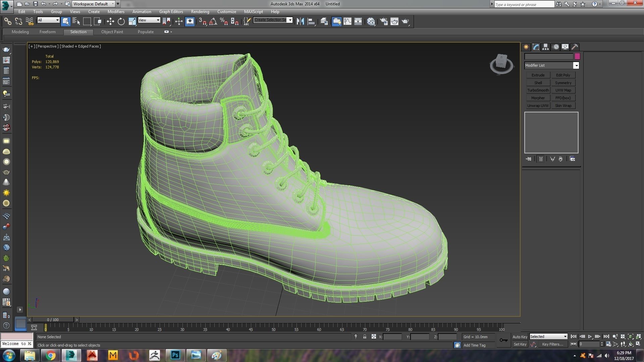Open Schematic View

coord(358,21)
